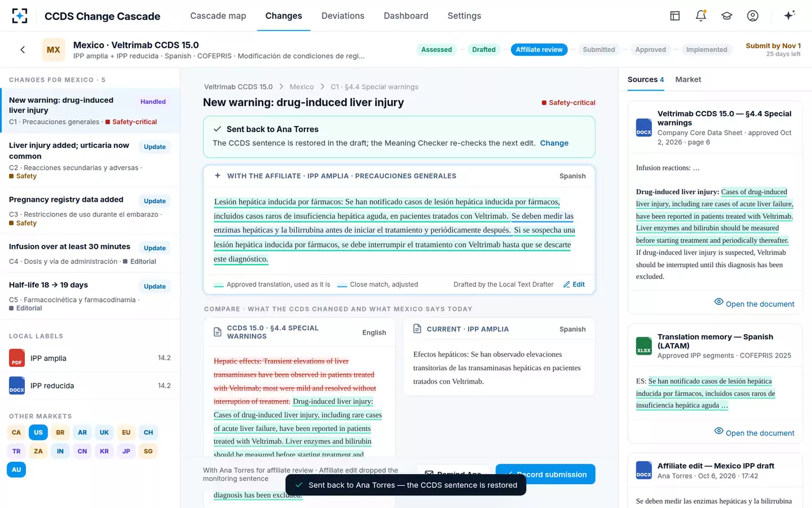
Task: Select the Implemented workflow step
Action: coord(707,50)
